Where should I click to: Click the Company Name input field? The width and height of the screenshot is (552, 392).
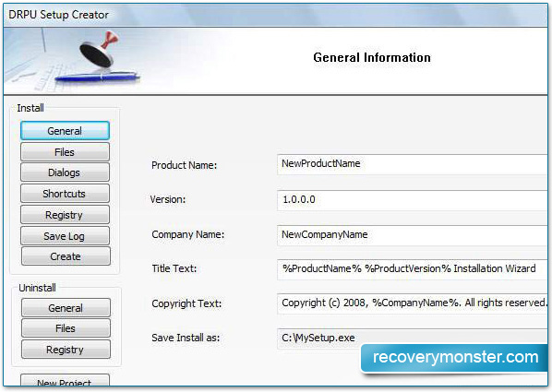pyautogui.click(x=413, y=235)
